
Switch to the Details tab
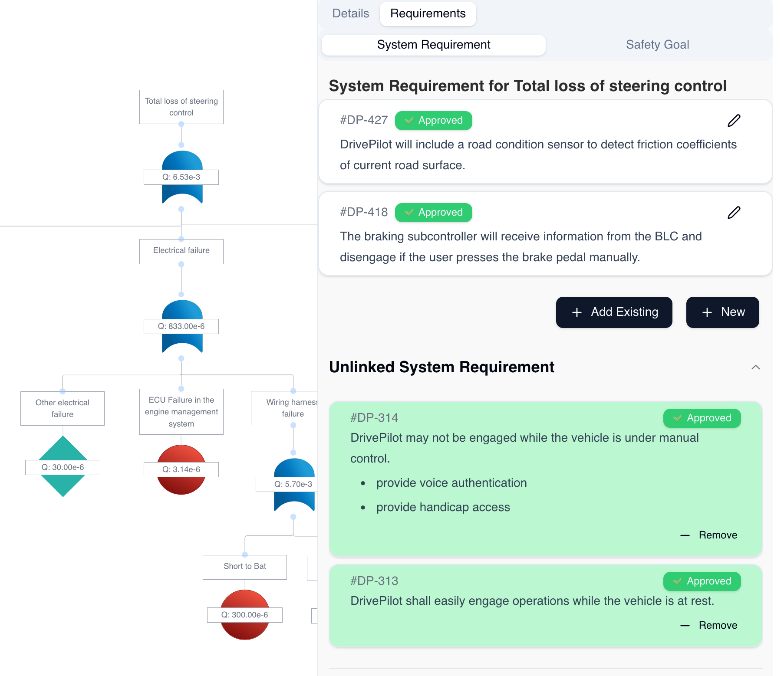tap(350, 13)
